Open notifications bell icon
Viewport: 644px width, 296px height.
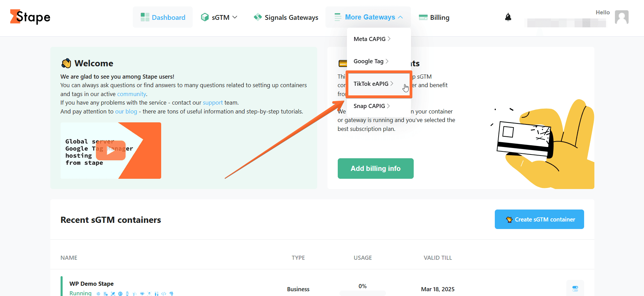tap(508, 17)
